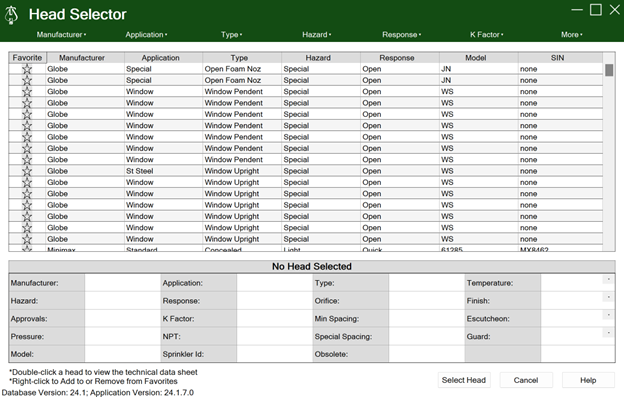Image resolution: width=624 pixels, height=397 pixels.
Task: Sort table by the Response column header
Action: click(397, 58)
